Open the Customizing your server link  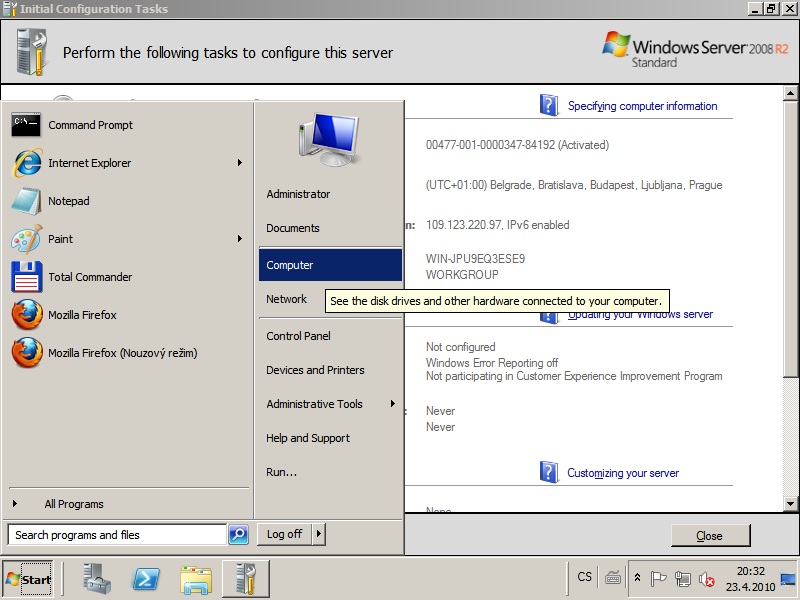pyautogui.click(x=622, y=473)
